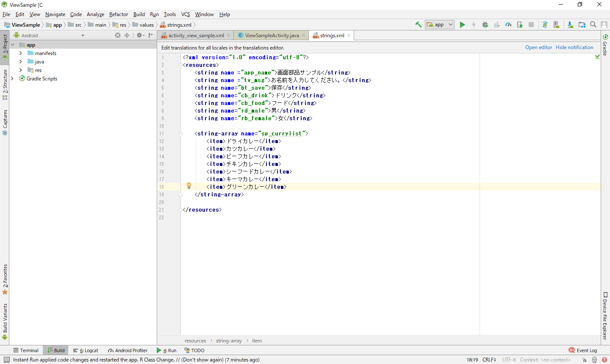Toggle the file read-only lock icon in status bar
Screen dimensions: 610x364
(584, 360)
